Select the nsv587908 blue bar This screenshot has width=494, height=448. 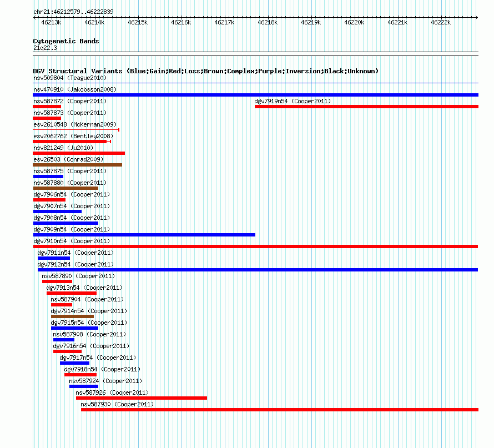click(64, 340)
